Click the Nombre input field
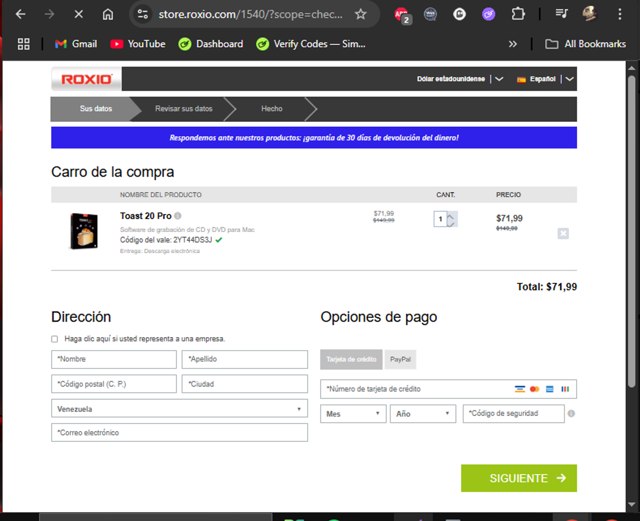This screenshot has height=521, width=640. coord(114,359)
